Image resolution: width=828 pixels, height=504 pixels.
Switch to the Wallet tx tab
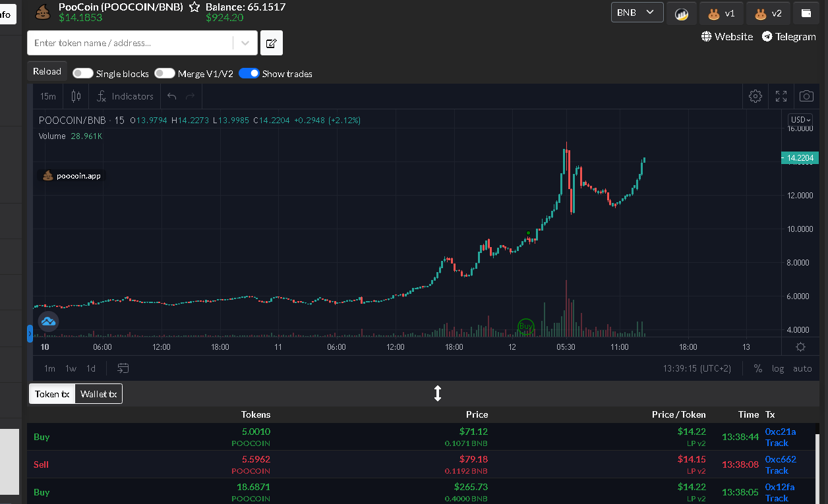point(99,394)
